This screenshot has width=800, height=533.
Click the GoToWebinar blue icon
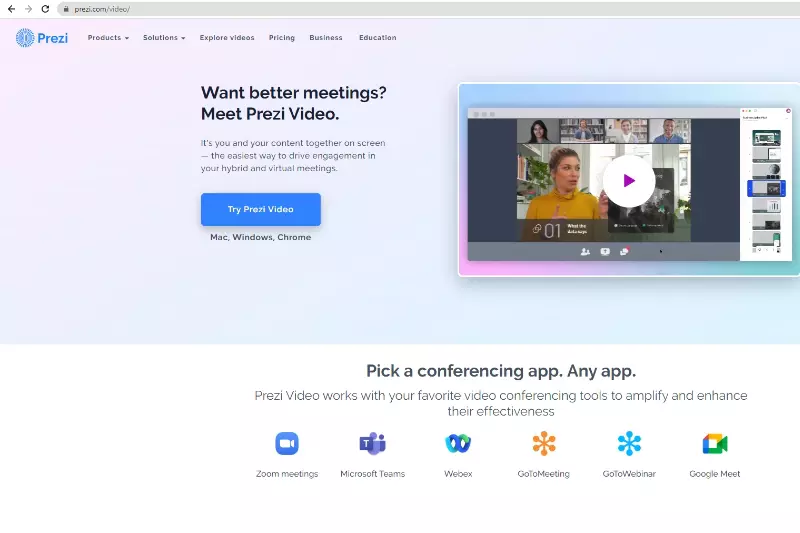click(x=629, y=443)
